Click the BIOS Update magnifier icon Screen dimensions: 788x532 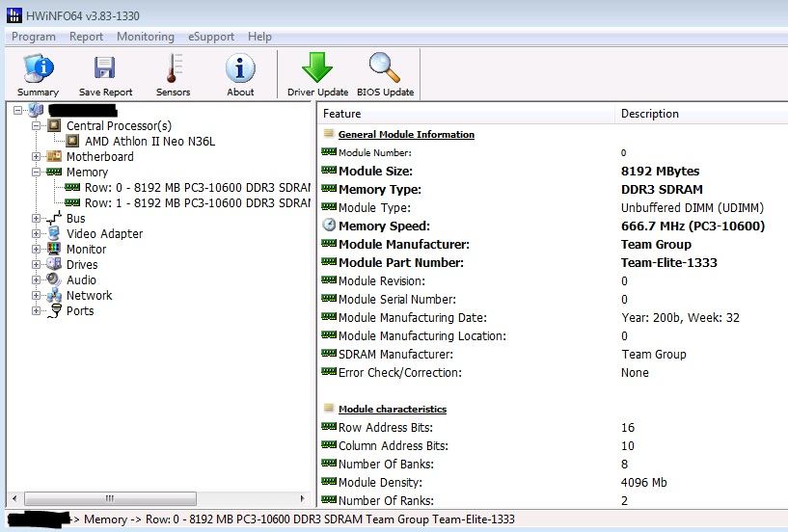pyautogui.click(x=385, y=67)
